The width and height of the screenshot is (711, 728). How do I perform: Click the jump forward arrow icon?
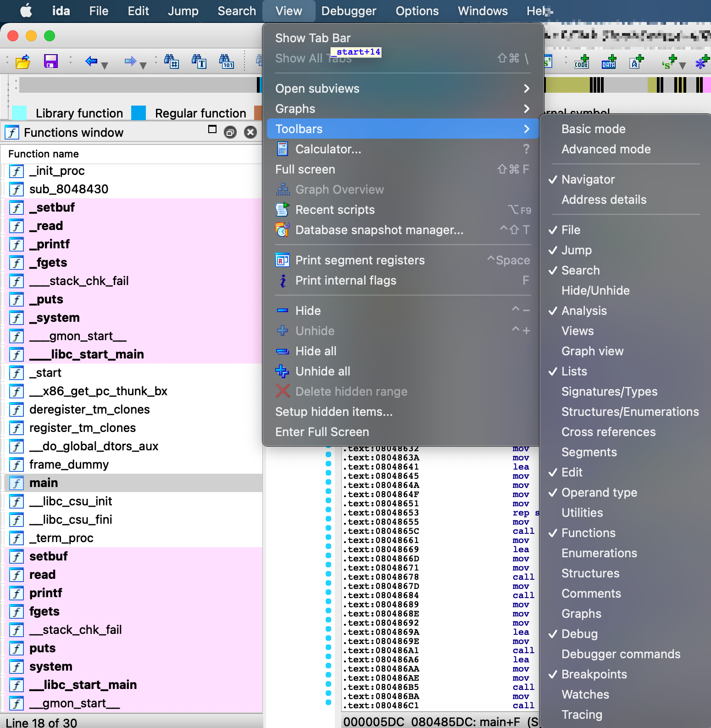pyautogui.click(x=130, y=61)
